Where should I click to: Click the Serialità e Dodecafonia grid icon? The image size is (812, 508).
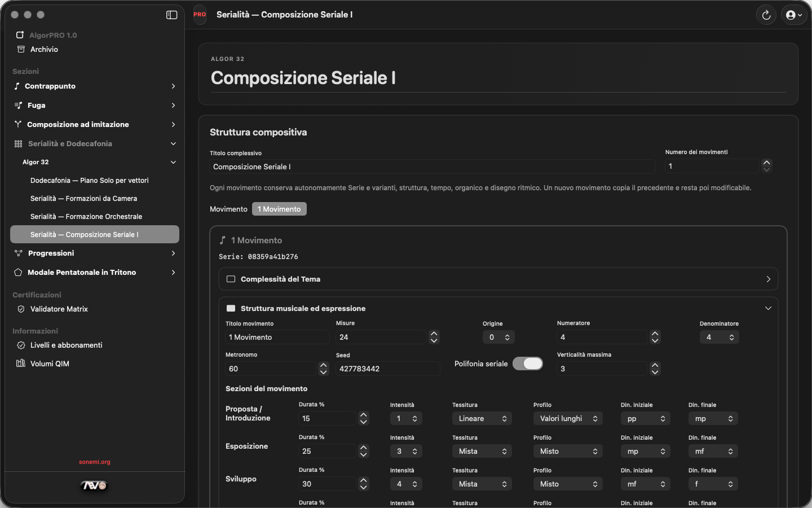tap(18, 143)
